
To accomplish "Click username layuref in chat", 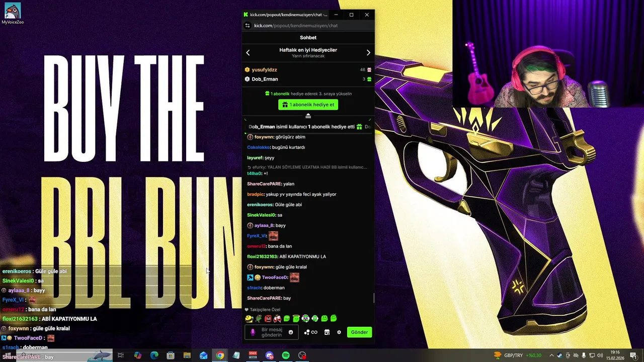I will (x=255, y=158).
